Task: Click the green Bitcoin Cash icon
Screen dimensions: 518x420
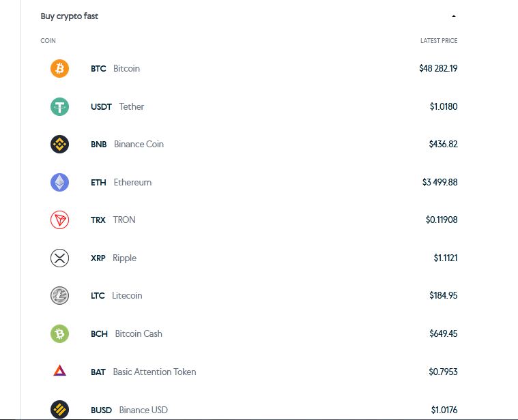Action: pos(59,333)
